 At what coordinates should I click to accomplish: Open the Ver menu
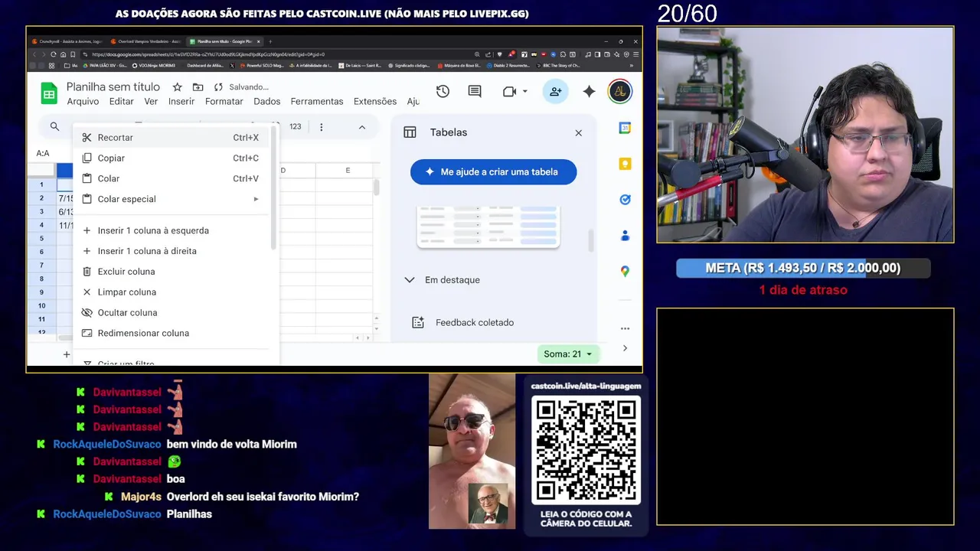pyautogui.click(x=151, y=102)
